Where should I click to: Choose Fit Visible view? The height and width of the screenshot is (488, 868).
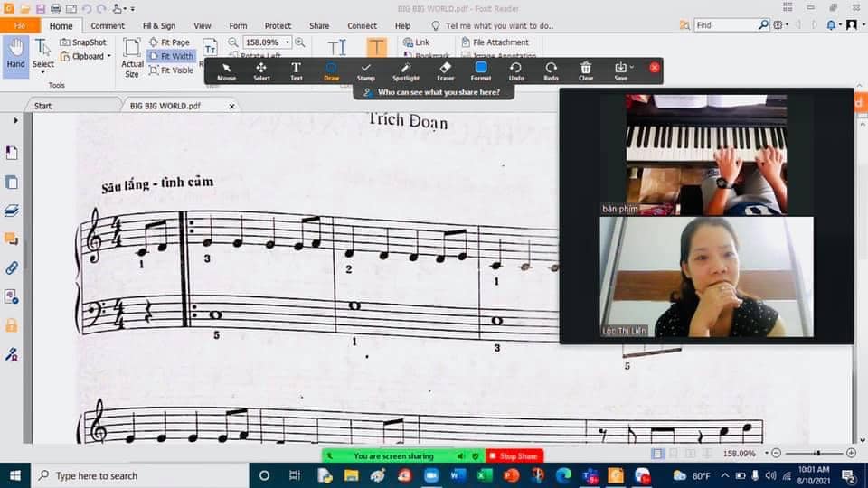[x=172, y=70]
